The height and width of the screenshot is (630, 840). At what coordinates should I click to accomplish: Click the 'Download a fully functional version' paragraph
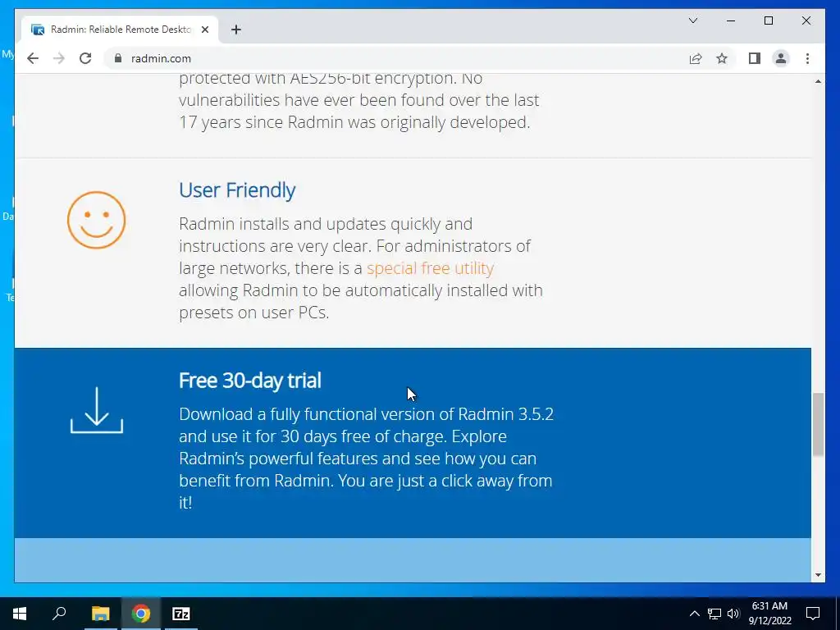tap(367, 458)
